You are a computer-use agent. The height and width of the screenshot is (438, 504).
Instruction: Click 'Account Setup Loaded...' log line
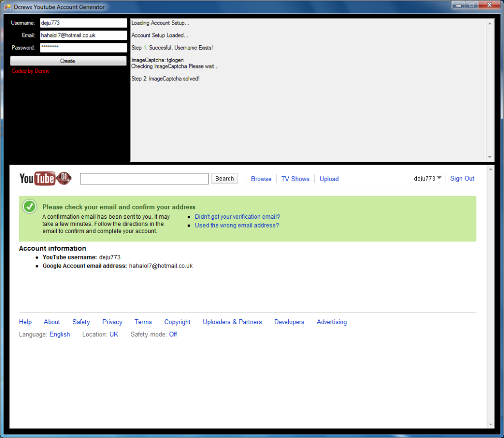[160, 35]
